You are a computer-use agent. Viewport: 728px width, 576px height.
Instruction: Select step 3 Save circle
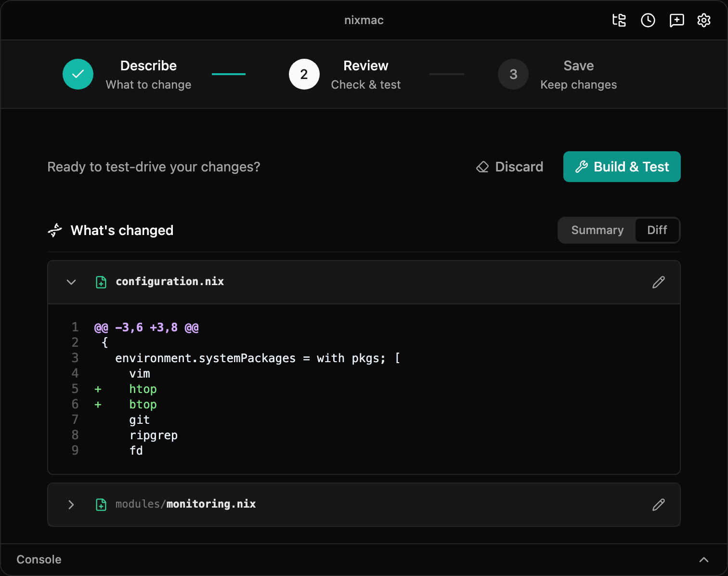(513, 74)
